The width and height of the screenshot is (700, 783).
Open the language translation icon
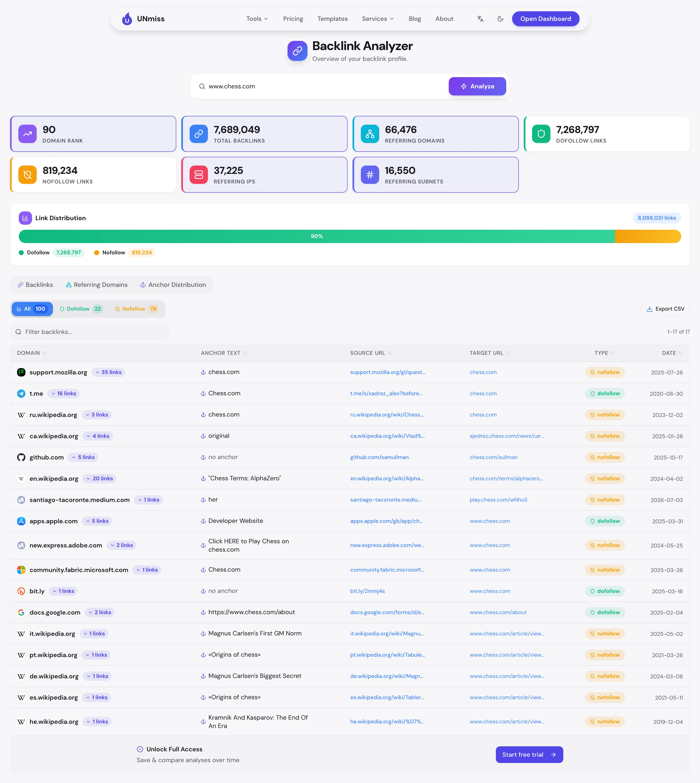pyautogui.click(x=480, y=19)
